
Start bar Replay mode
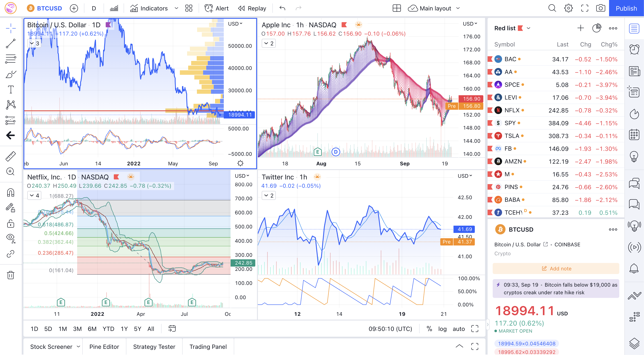(252, 9)
